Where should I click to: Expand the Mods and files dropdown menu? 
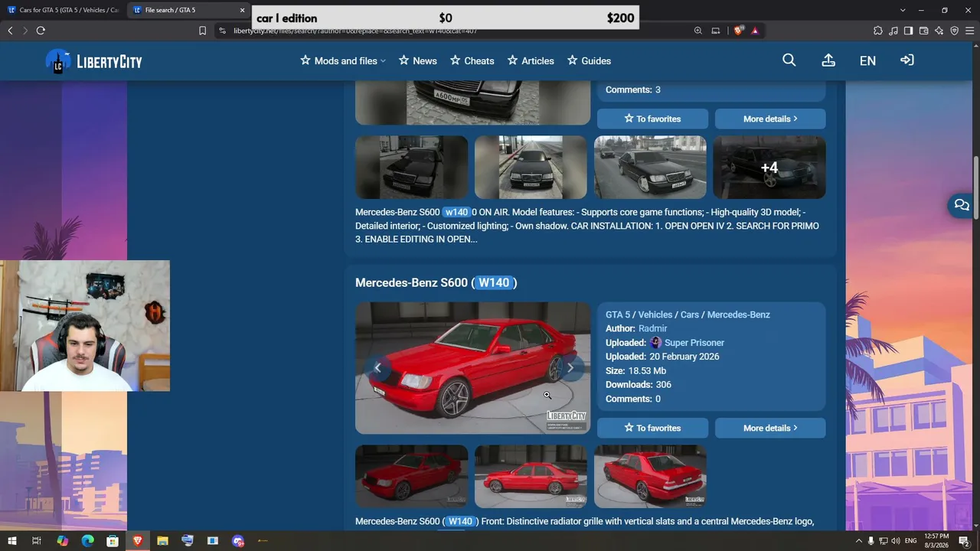pyautogui.click(x=343, y=60)
